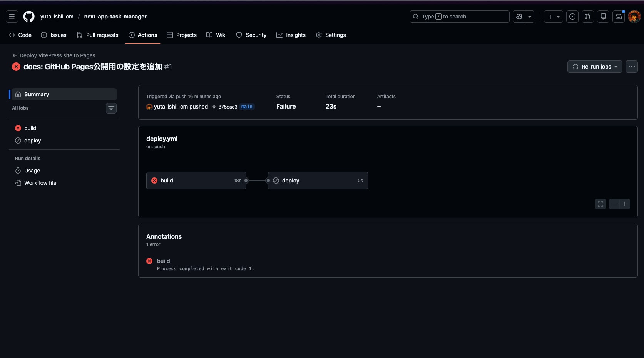The height and width of the screenshot is (358, 644).
Task: Click the deploy.yml workflow heading
Action: coord(162,139)
